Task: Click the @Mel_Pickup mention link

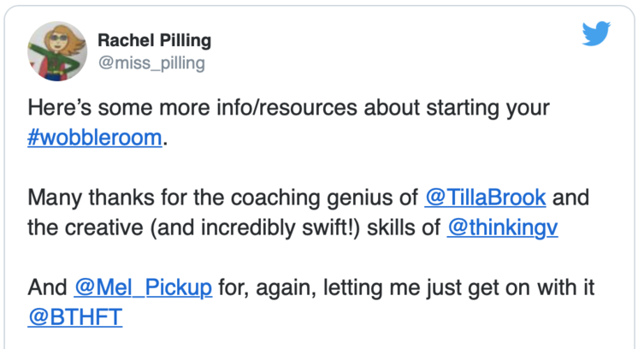Action: tap(144, 287)
